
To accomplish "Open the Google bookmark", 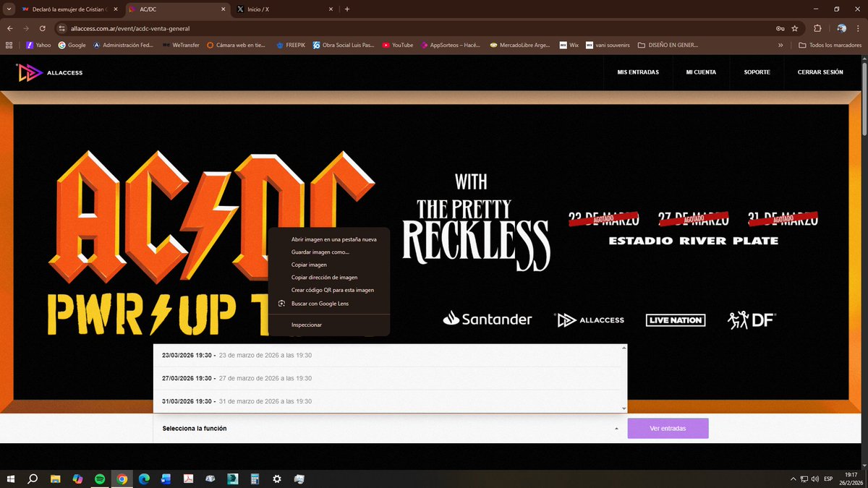I will [72, 45].
